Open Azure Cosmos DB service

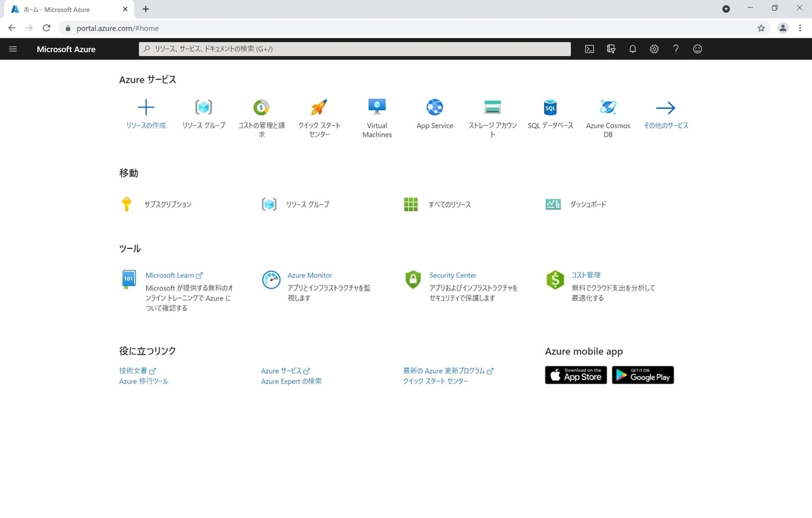pos(608,118)
